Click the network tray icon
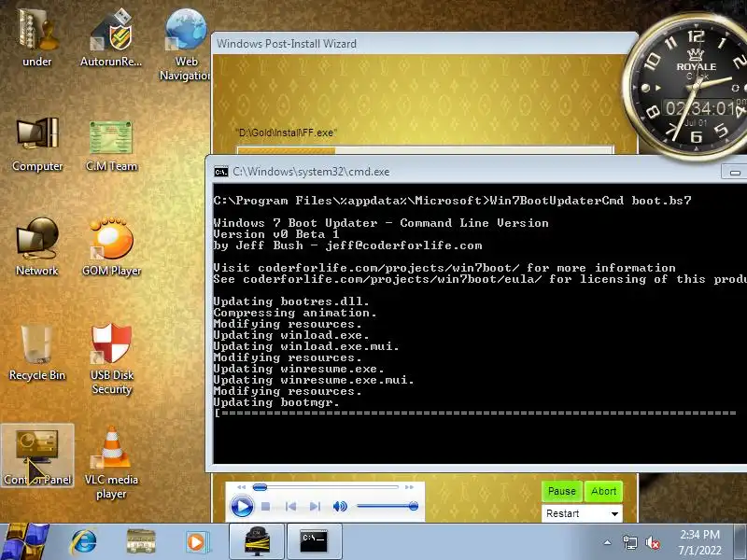Image resolution: width=747 pixels, height=560 pixels. [x=629, y=542]
